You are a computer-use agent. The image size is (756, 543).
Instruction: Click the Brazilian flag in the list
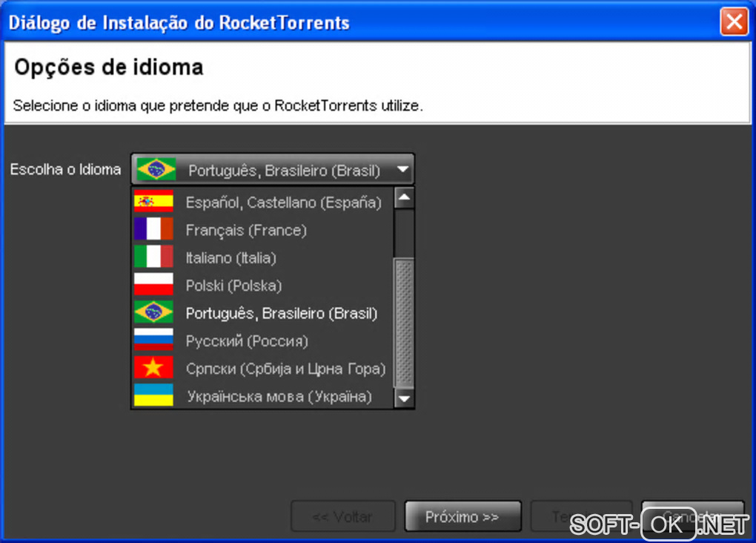[153, 312]
